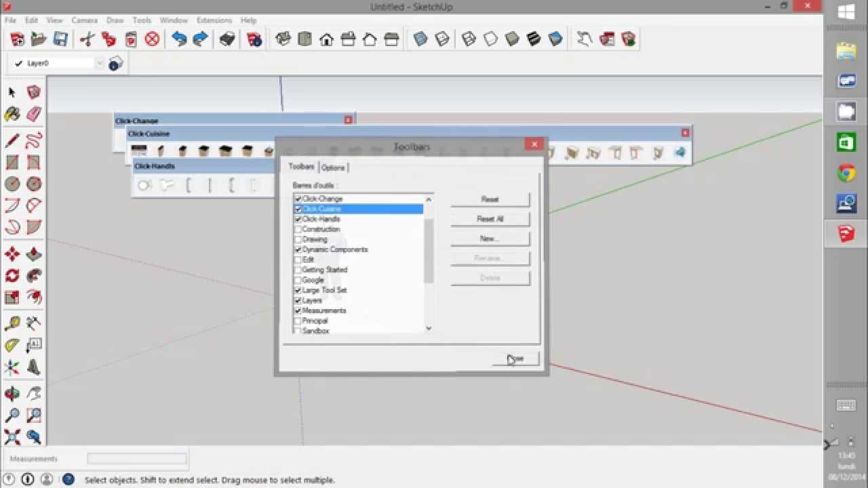Click the Reset All button
The height and width of the screenshot is (488, 868).
point(490,219)
